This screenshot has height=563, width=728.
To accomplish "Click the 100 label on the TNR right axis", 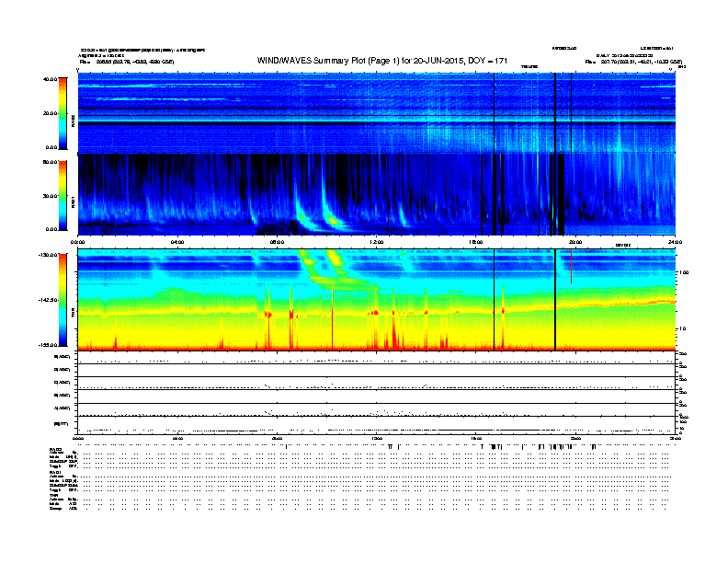I will click(684, 272).
